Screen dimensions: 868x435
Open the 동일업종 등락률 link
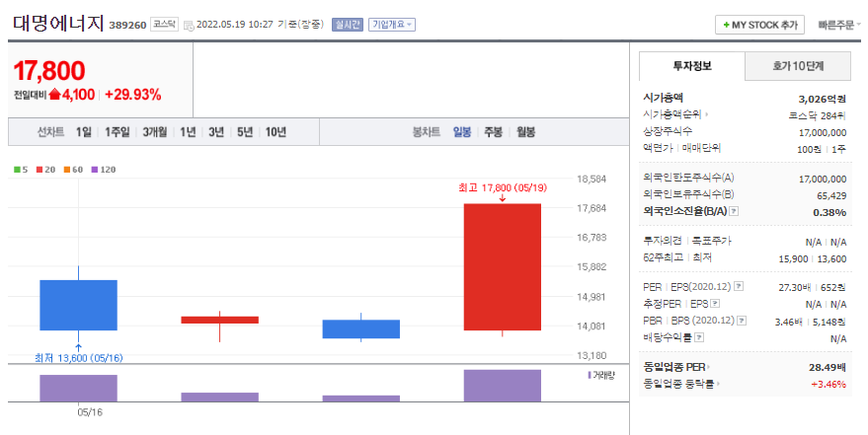click(x=681, y=384)
